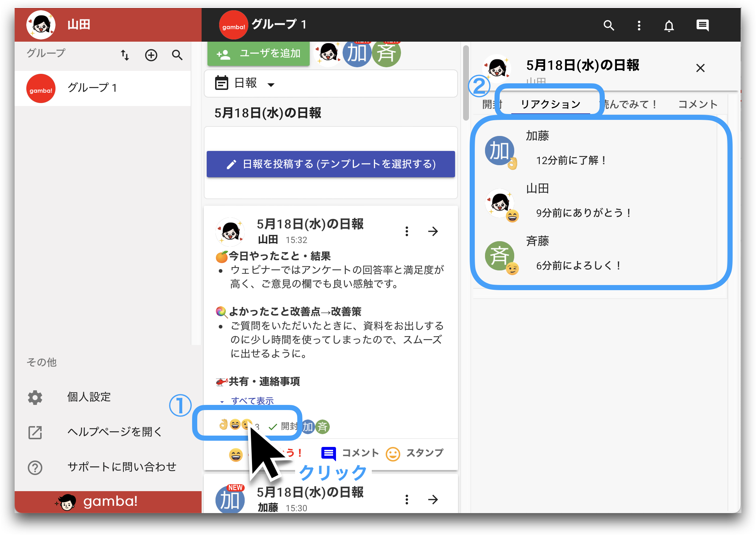Close the reaction detail panel
756x535 pixels.
tap(700, 68)
